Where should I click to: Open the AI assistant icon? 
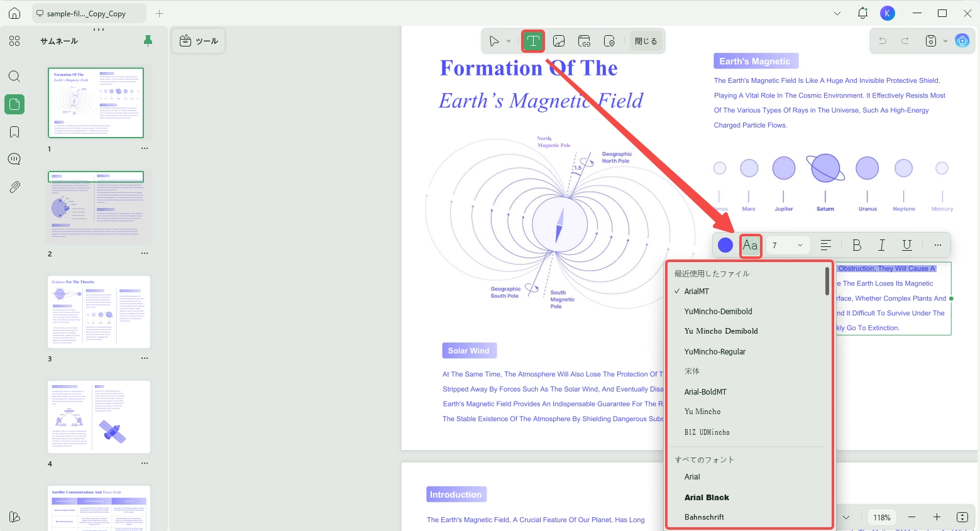pyautogui.click(x=962, y=41)
